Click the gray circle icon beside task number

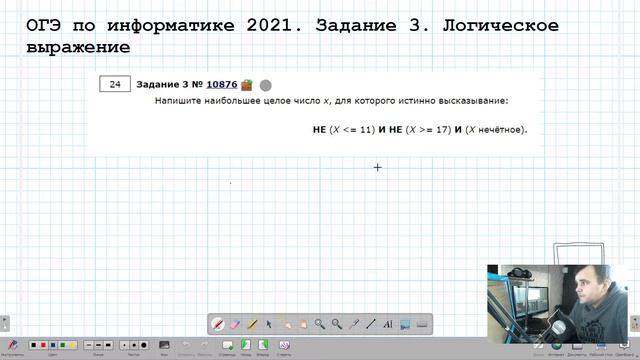pos(266,85)
